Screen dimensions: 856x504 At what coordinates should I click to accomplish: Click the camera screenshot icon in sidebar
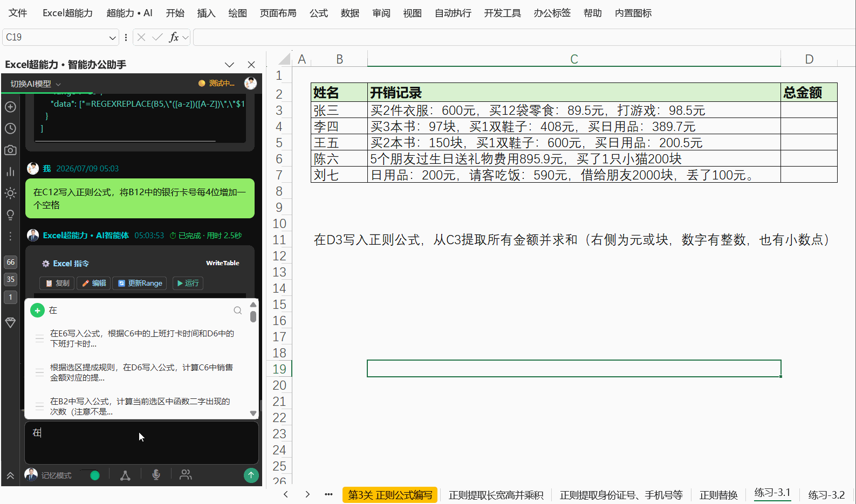click(x=10, y=150)
